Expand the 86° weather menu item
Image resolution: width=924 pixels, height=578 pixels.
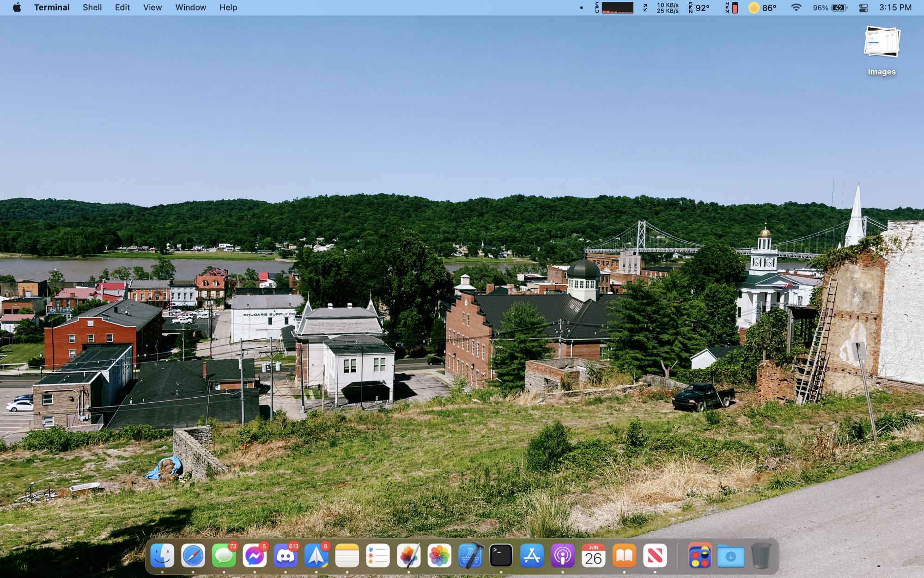(762, 8)
